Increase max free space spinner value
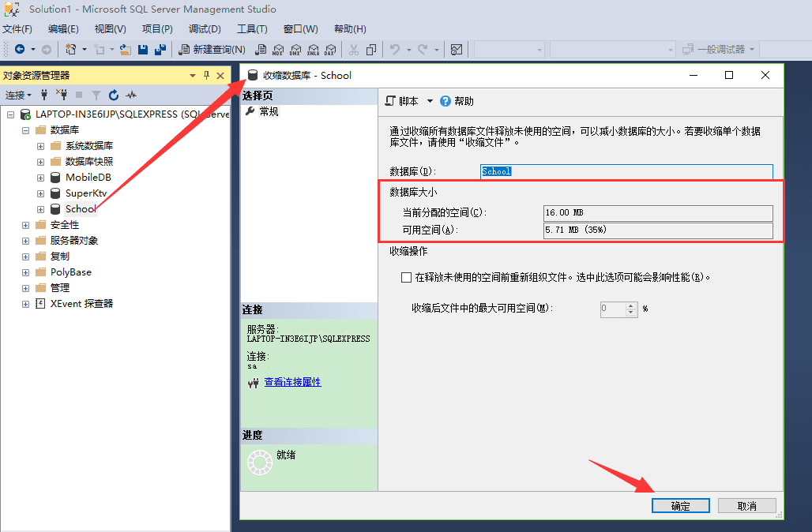The height and width of the screenshot is (532, 812). click(630, 305)
